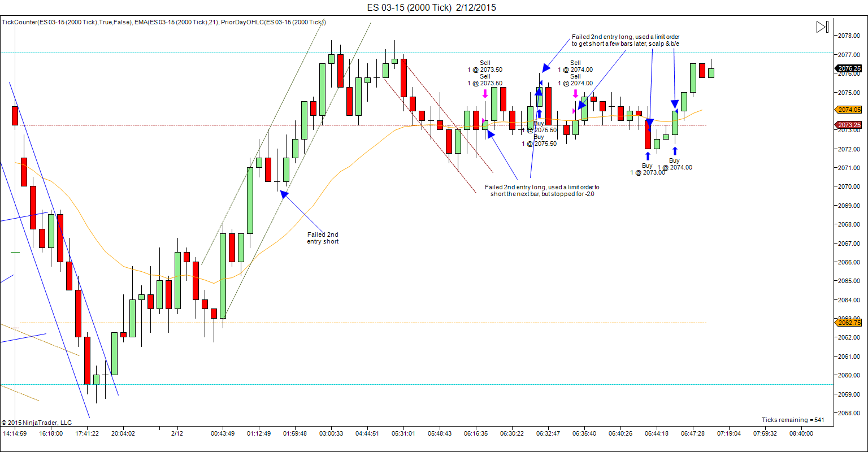
Task: Click the orange 2062.75 price marker
Action: 849,323
